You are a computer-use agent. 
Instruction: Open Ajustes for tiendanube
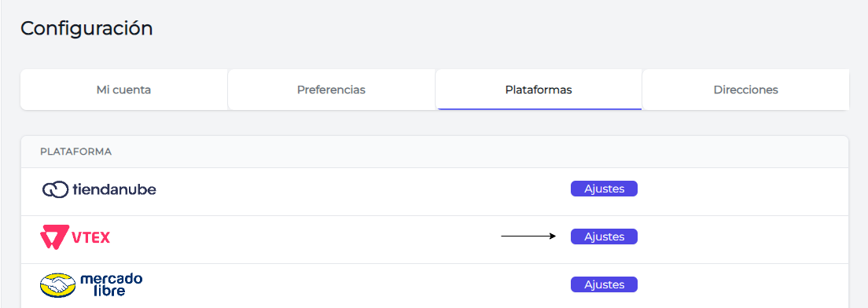(604, 189)
